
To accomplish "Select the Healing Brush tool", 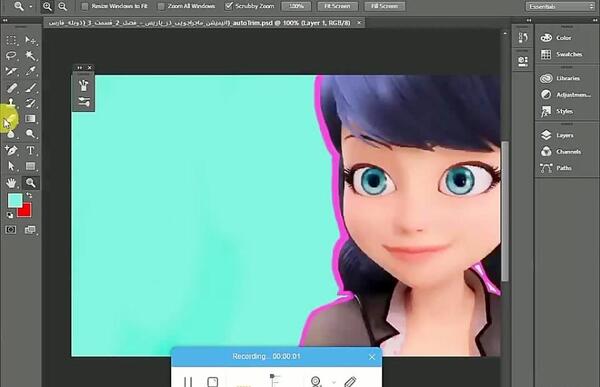I will pyautogui.click(x=11, y=88).
